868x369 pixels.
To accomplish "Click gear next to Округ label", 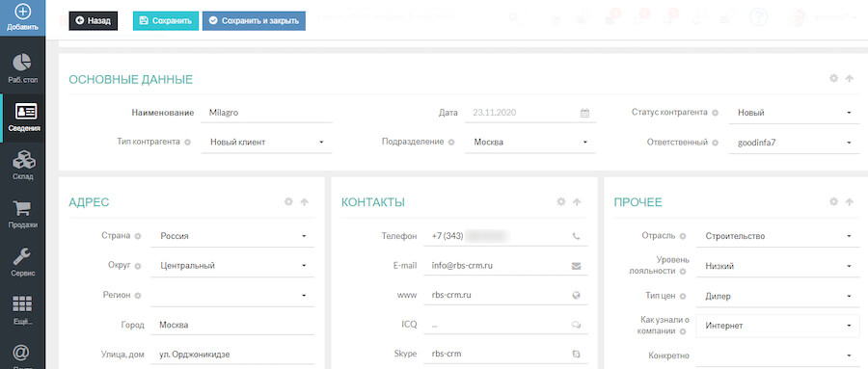I will click(138, 266).
